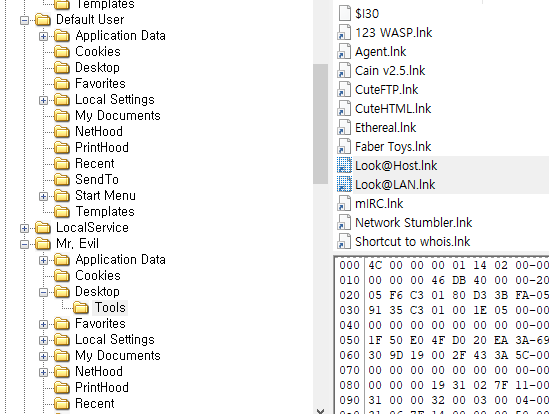Select the file name Look@LAN.lnk
Image resolution: width=549 pixels, height=414 pixels.
coord(395,185)
